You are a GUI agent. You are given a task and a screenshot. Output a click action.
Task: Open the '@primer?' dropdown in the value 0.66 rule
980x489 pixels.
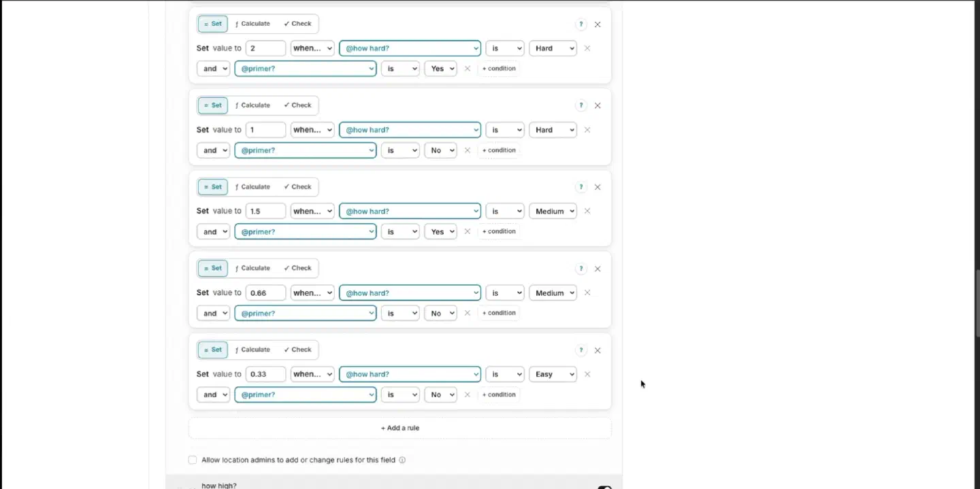click(x=306, y=313)
